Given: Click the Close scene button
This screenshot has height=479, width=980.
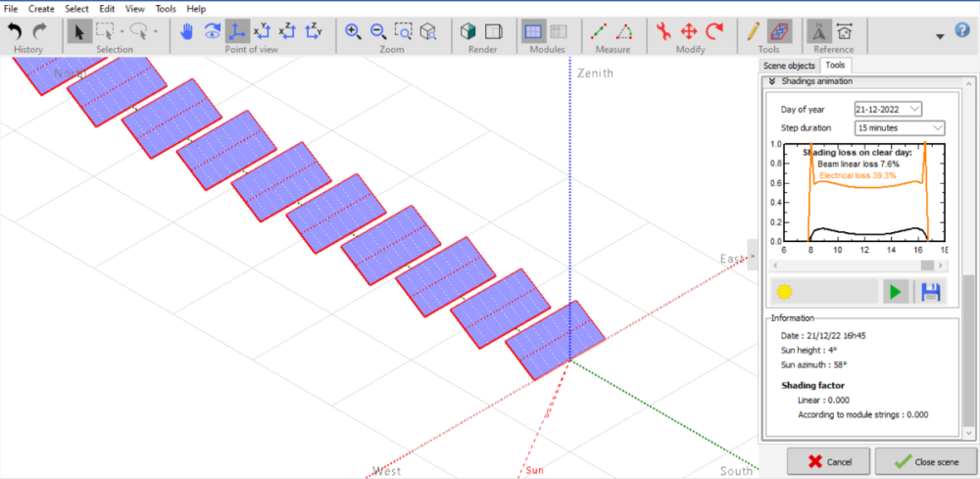Looking at the screenshot, I should click(924, 461).
